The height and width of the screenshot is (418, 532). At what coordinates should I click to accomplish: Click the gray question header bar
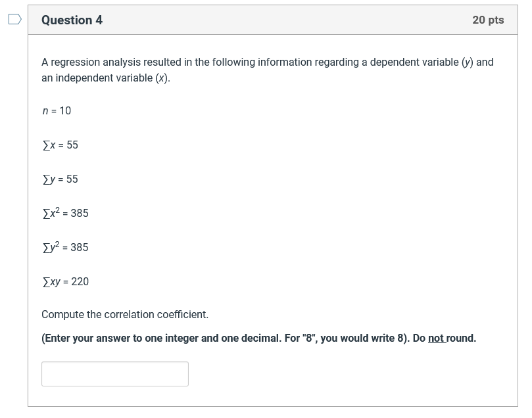coord(273,20)
